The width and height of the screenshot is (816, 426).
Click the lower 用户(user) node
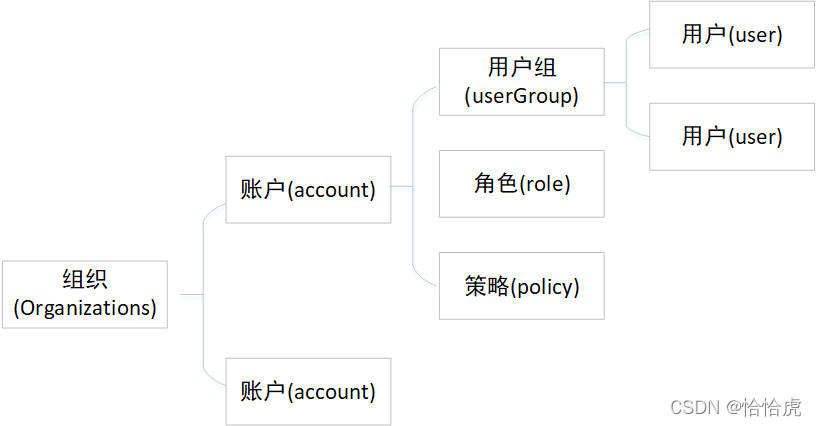point(732,137)
